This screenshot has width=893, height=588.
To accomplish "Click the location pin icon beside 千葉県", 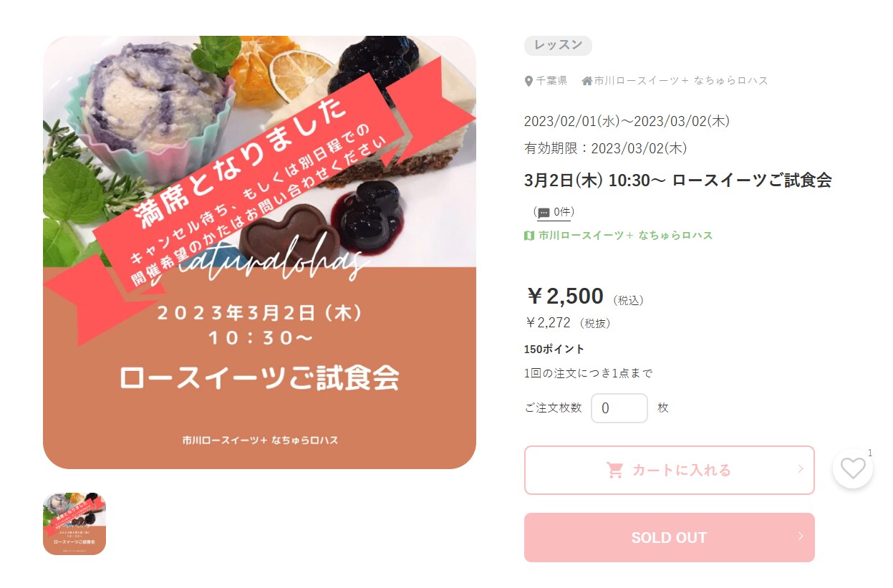I will tap(528, 81).
